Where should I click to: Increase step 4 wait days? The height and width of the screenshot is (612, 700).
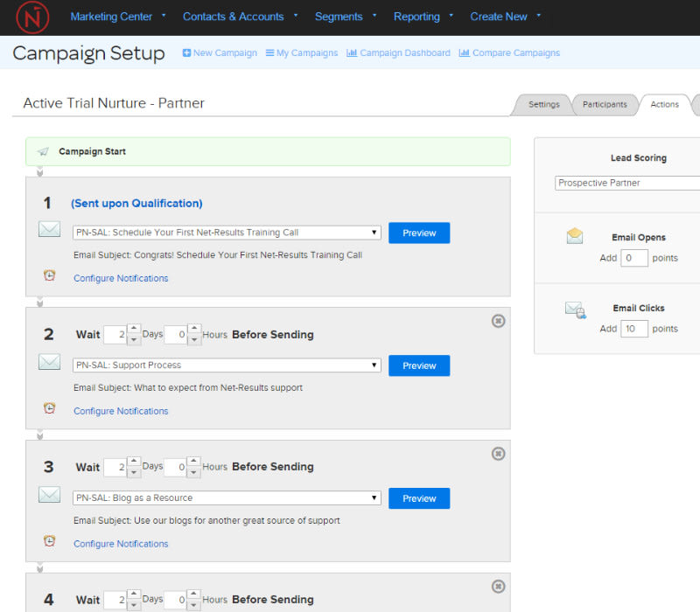tap(134, 595)
